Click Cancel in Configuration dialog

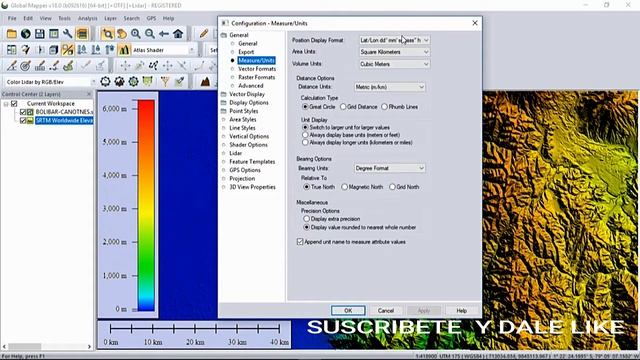(x=386, y=311)
